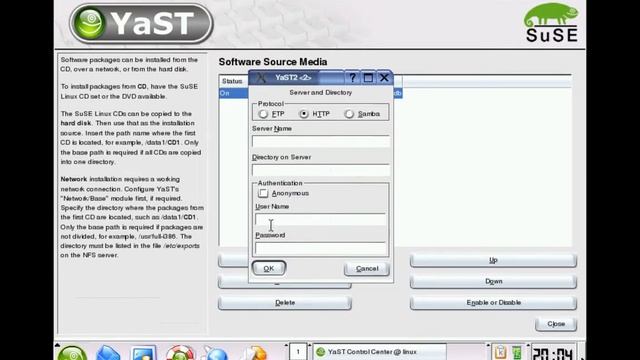Click Enable or Disable button
Viewport: 640px width, 360px height.
coord(493,303)
